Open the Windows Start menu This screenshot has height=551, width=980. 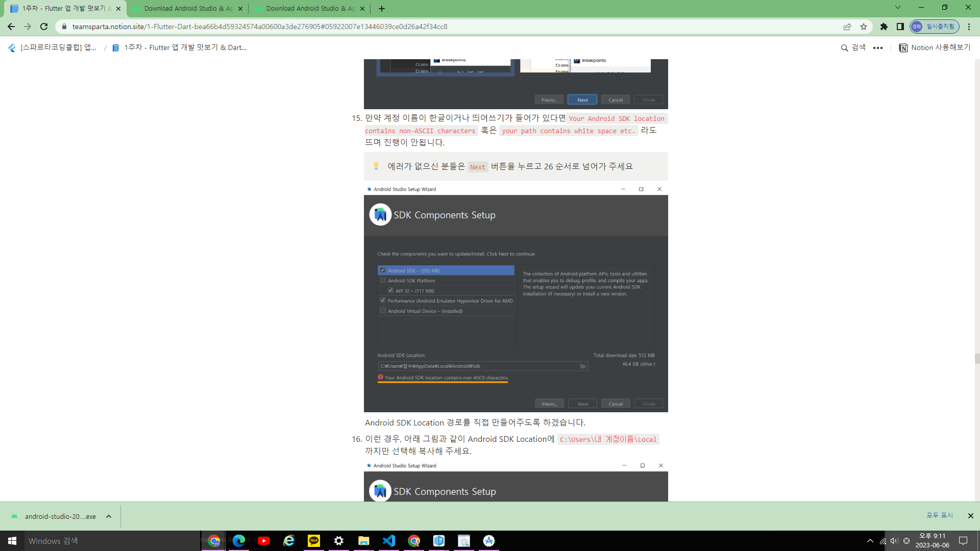coord(12,541)
